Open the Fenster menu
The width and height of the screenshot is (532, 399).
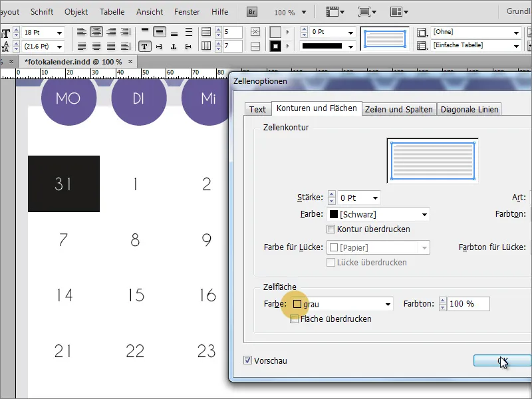(x=187, y=12)
